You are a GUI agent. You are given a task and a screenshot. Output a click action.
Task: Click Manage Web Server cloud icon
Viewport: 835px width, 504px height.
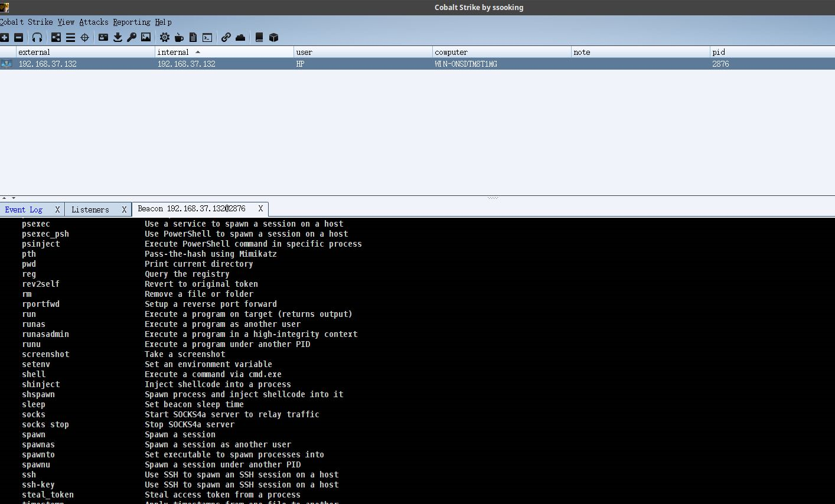240,37
